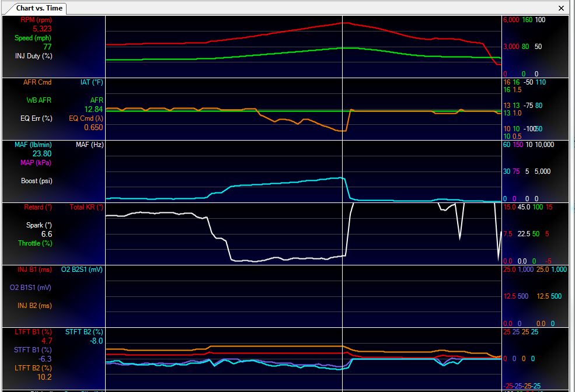Select the Speed (mph) channel label

(33, 38)
